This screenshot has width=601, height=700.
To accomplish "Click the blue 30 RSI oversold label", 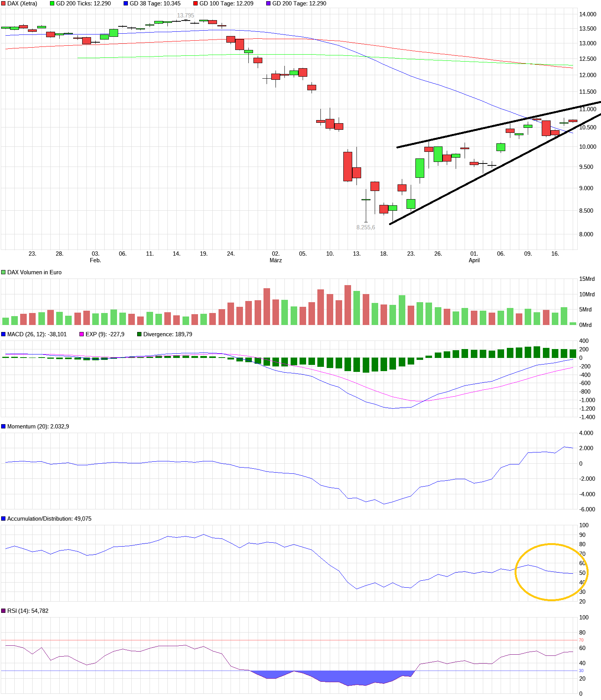I will pyautogui.click(x=581, y=671).
